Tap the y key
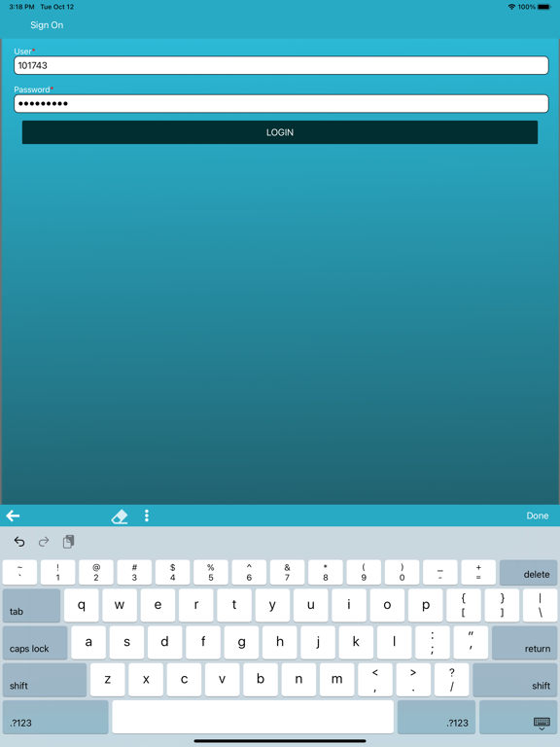 [x=272, y=606]
